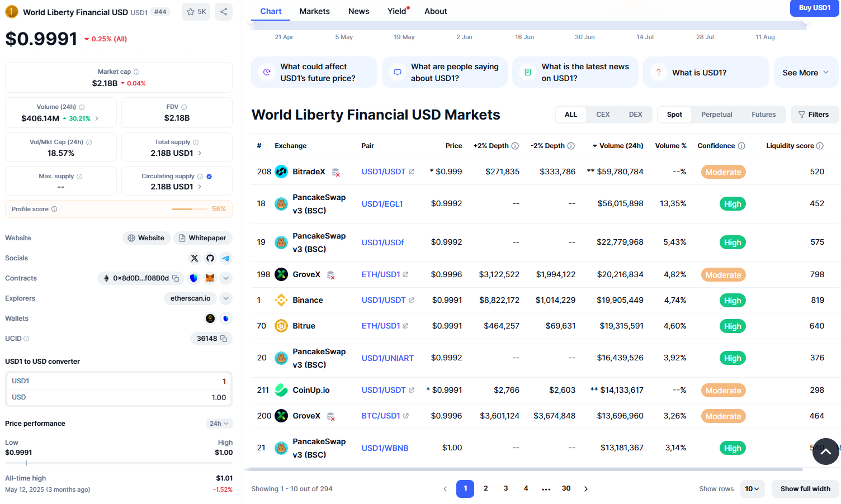Click the -2% Depth info icon
This screenshot has width=841, height=504.
(571, 146)
